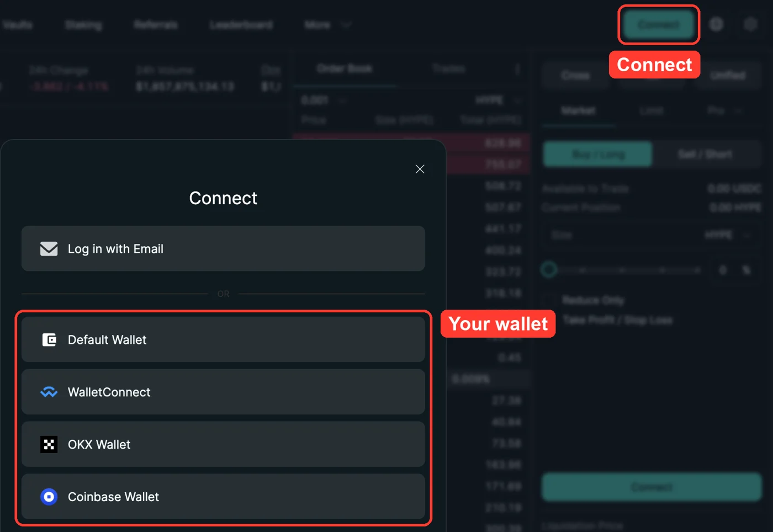Viewport: 773px width, 532px height.
Task: Open the Cross margin mode selector
Action: click(576, 76)
